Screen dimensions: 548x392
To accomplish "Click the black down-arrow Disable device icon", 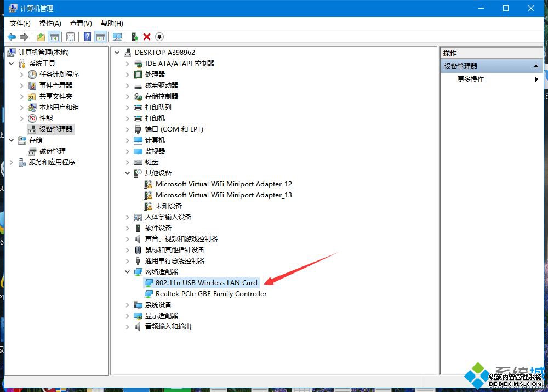I will [159, 37].
